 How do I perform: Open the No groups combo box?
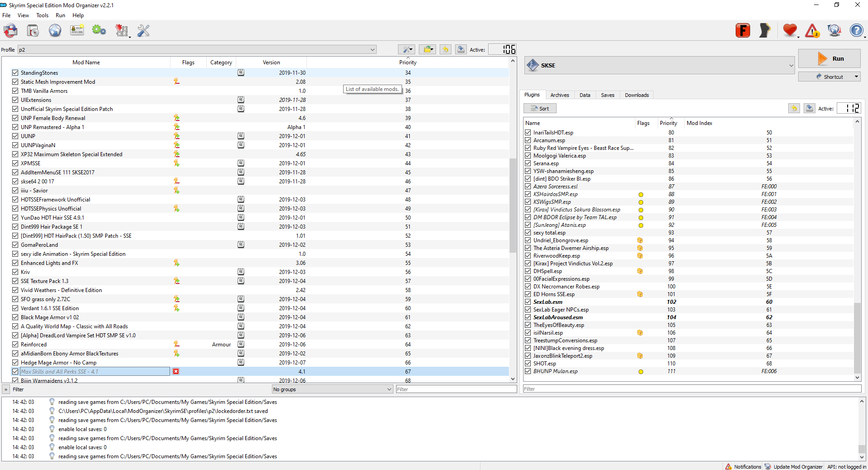click(332, 389)
